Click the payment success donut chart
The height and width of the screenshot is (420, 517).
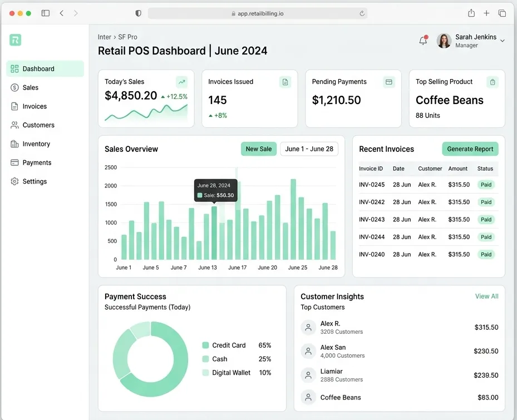pyautogui.click(x=150, y=359)
